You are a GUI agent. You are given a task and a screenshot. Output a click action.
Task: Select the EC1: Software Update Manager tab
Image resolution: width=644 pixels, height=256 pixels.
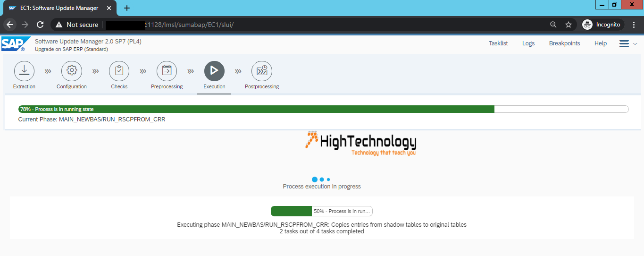[61, 8]
